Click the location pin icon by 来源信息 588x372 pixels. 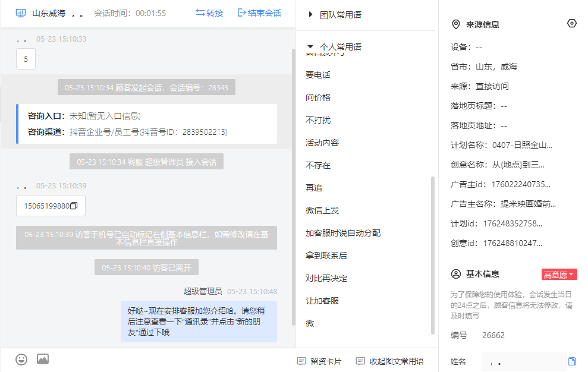[455, 24]
